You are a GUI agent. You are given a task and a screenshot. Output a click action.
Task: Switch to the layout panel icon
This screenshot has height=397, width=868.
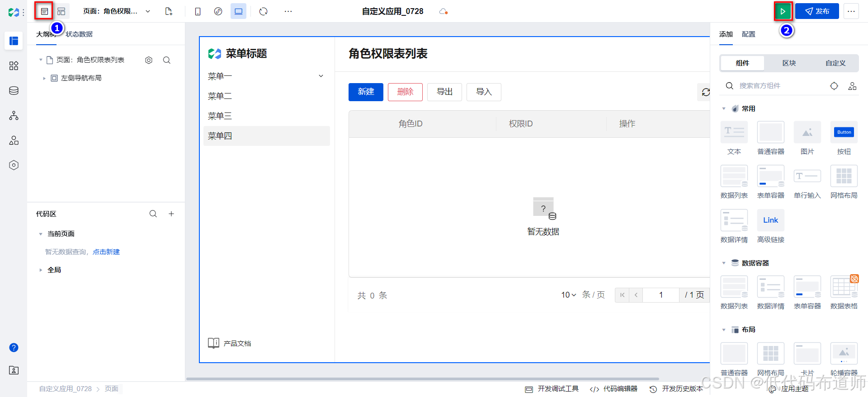pos(61,11)
